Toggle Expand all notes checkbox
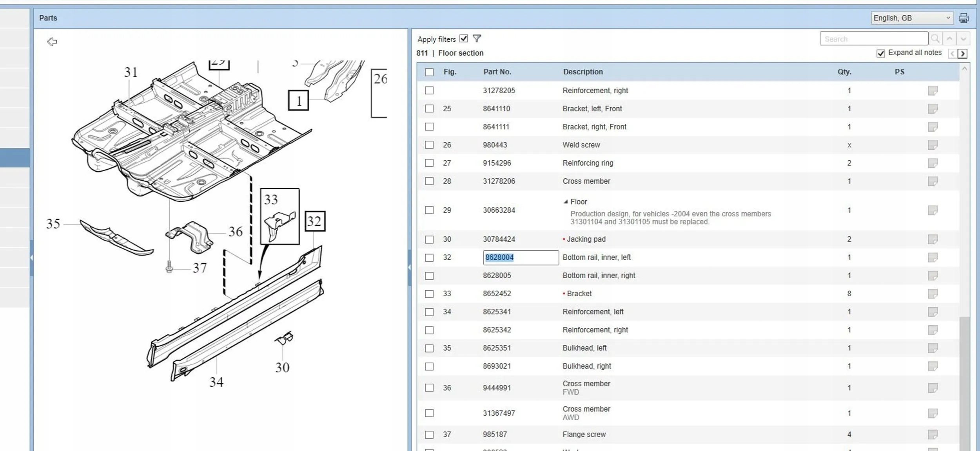This screenshot has width=980, height=451. (881, 53)
